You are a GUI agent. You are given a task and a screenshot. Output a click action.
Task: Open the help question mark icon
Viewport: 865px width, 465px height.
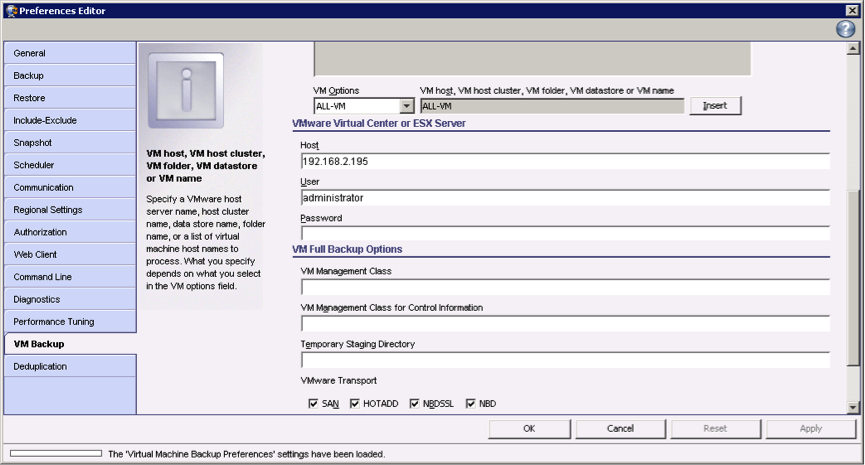coord(845,29)
